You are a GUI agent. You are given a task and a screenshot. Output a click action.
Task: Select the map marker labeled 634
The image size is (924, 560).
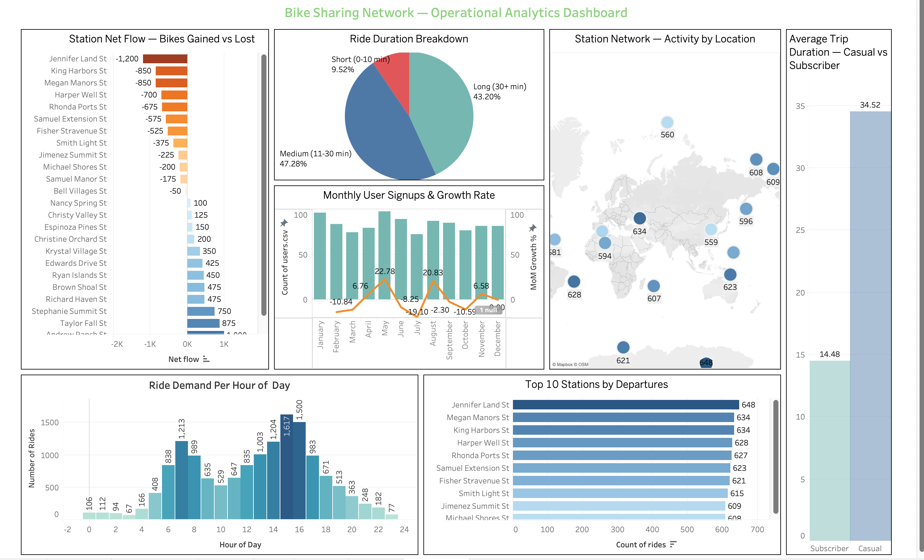(x=640, y=218)
